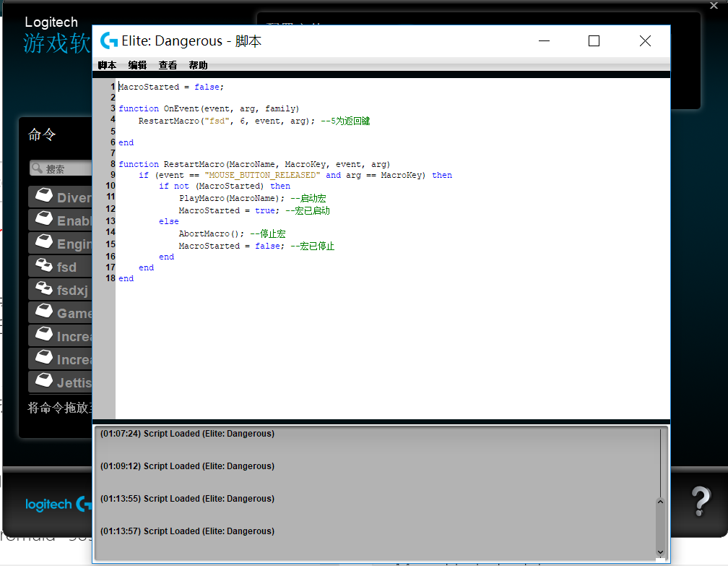Open the 脚本 menu
728x566 pixels.
click(107, 66)
